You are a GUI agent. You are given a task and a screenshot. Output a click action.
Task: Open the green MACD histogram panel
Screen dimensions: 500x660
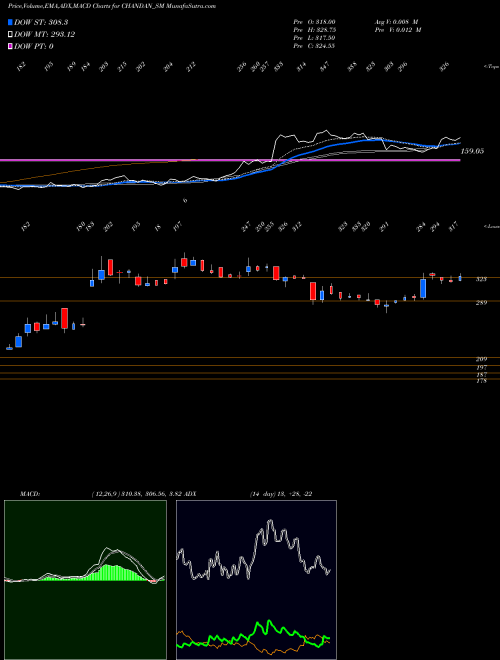(x=85, y=580)
